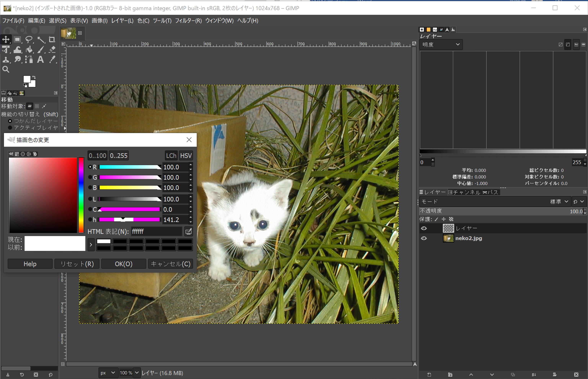Open the px unit dropdown

coord(108,373)
